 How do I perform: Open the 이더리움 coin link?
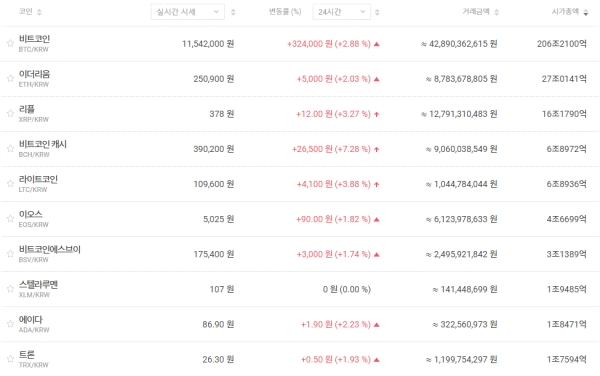pos(34,74)
